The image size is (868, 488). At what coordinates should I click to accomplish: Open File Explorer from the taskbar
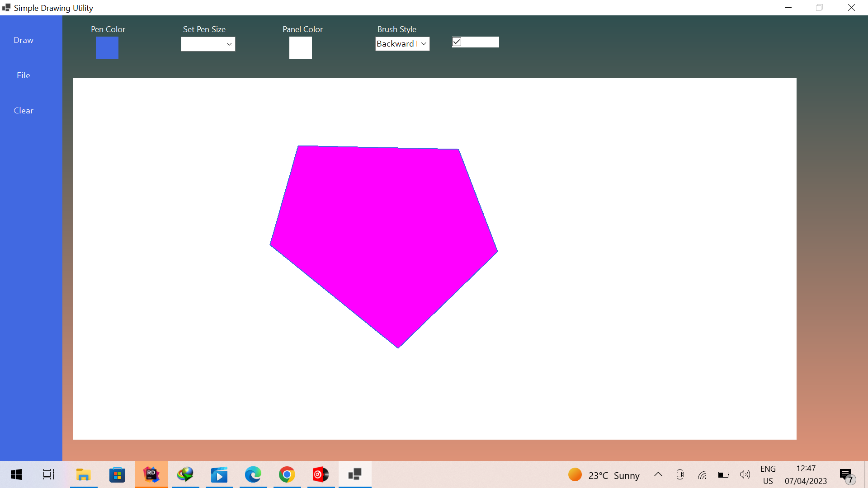coord(84,474)
